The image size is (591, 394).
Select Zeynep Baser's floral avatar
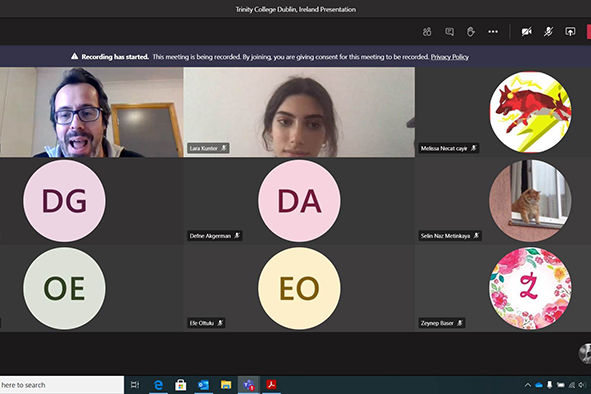click(530, 288)
